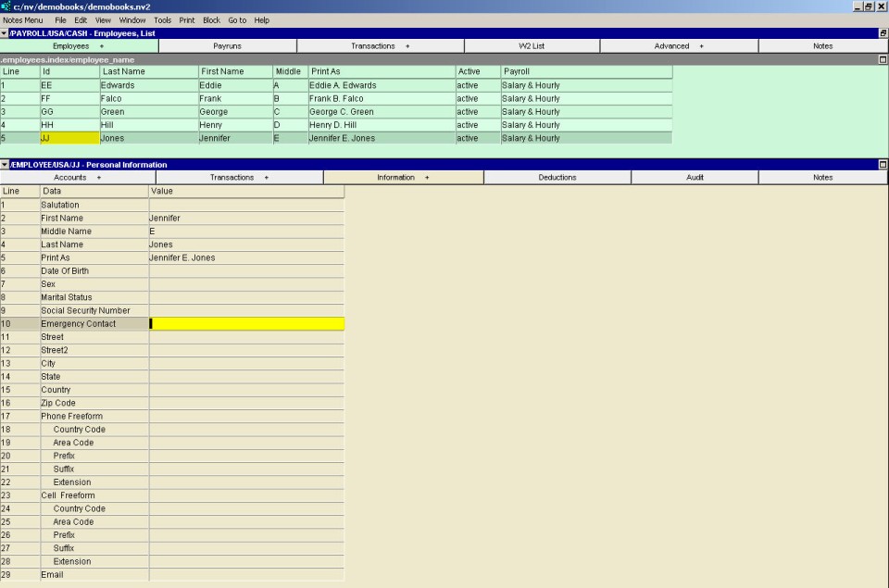Viewport: 889px width, 588px height.
Task: Select the Accounts tab in the employee panel
Action: tap(77, 177)
